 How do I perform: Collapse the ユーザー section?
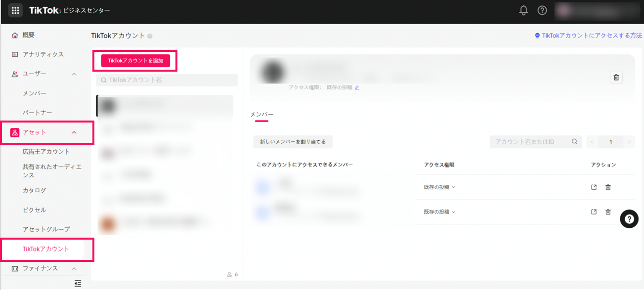[74, 74]
